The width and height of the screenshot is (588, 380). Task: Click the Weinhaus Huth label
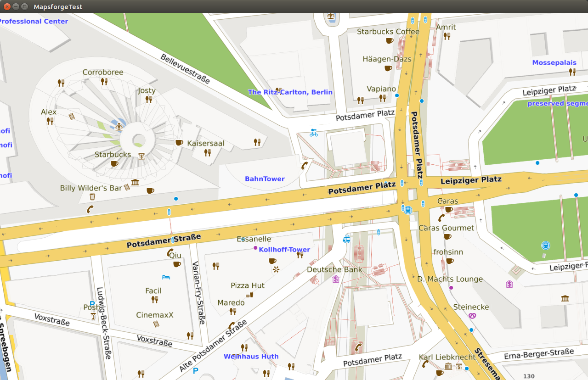pyautogui.click(x=251, y=356)
